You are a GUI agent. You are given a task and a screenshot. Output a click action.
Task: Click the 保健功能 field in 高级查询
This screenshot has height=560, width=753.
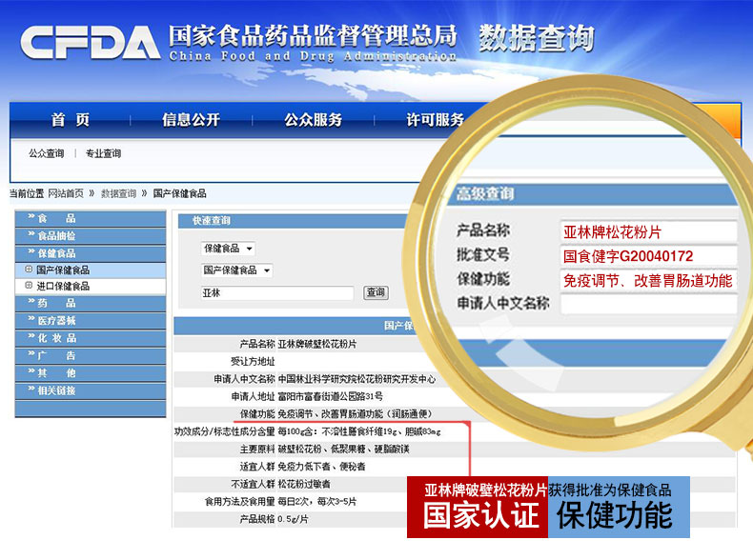click(x=648, y=281)
